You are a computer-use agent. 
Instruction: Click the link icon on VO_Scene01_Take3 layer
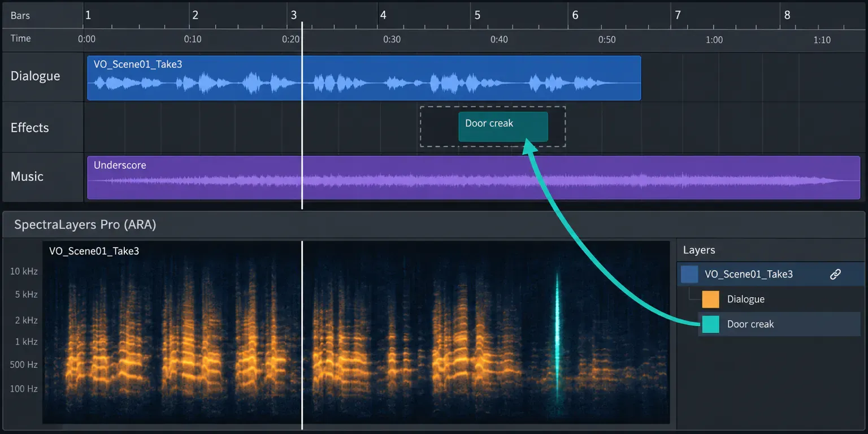click(x=835, y=274)
